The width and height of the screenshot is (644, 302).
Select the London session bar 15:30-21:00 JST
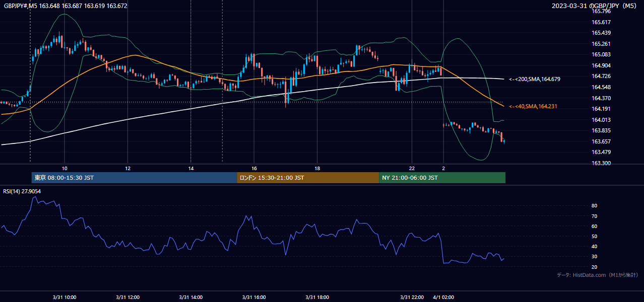pyautogui.click(x=308, y=178)
